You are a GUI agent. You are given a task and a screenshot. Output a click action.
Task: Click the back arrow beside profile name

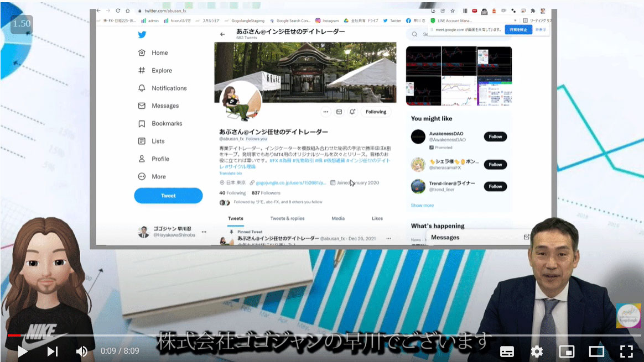[222, 34]
